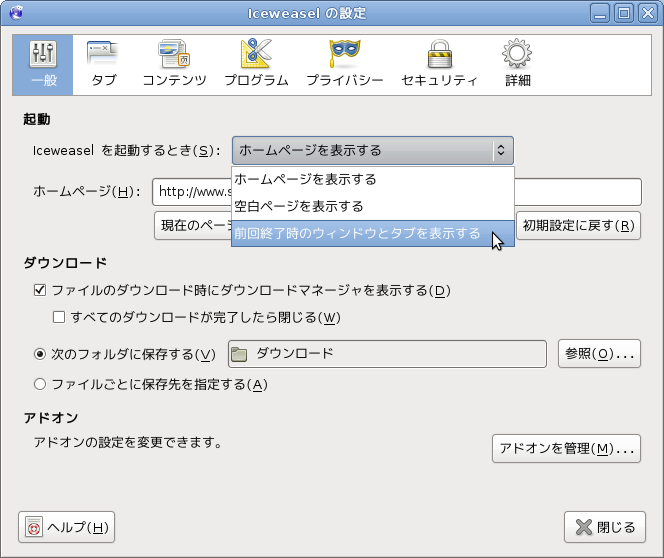Open アドオンを管理(M)... button
The height and width of the screenshot is (558, 664).
[566, 448]
